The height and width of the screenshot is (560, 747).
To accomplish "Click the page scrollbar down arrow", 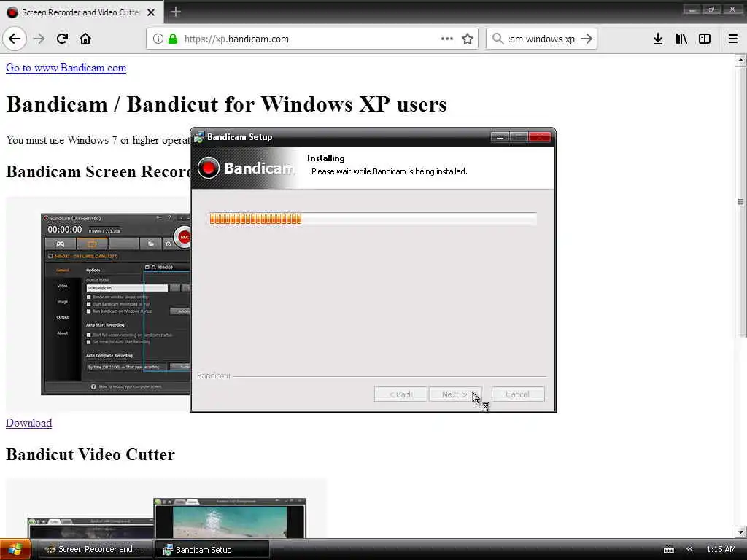I will (740, 532).
